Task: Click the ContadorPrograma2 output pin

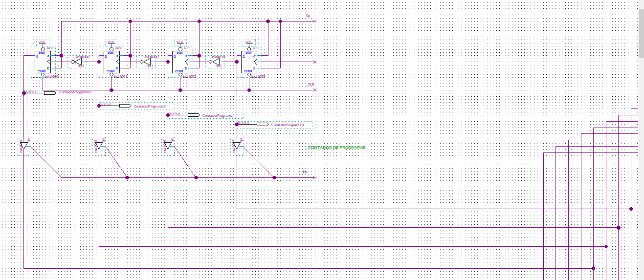Action: [126, 106]
